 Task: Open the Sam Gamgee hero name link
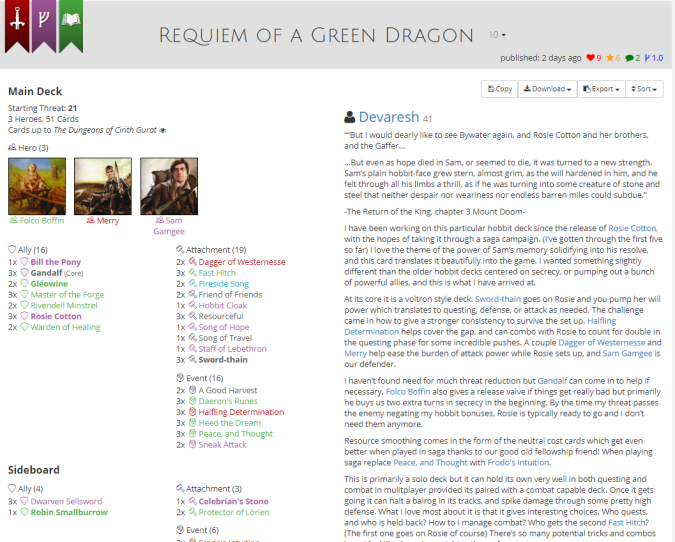(x=169, y=226)
